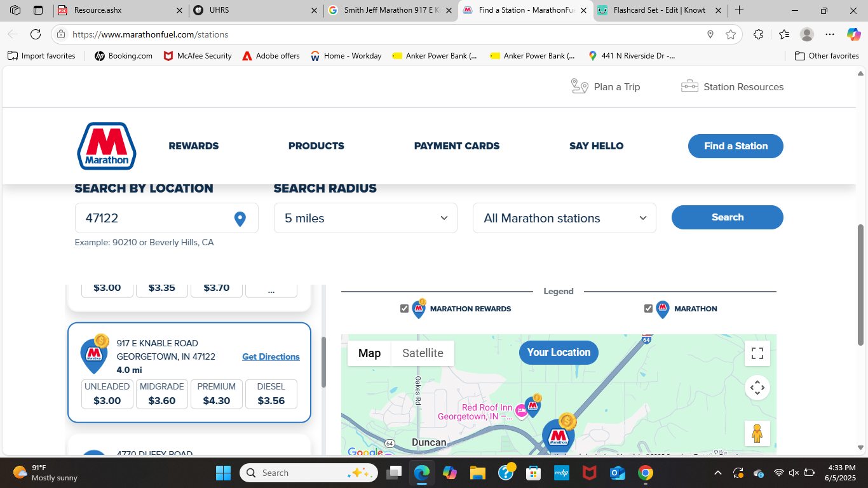Toggle the Marathon legend checkbox

tap(648, 309)
